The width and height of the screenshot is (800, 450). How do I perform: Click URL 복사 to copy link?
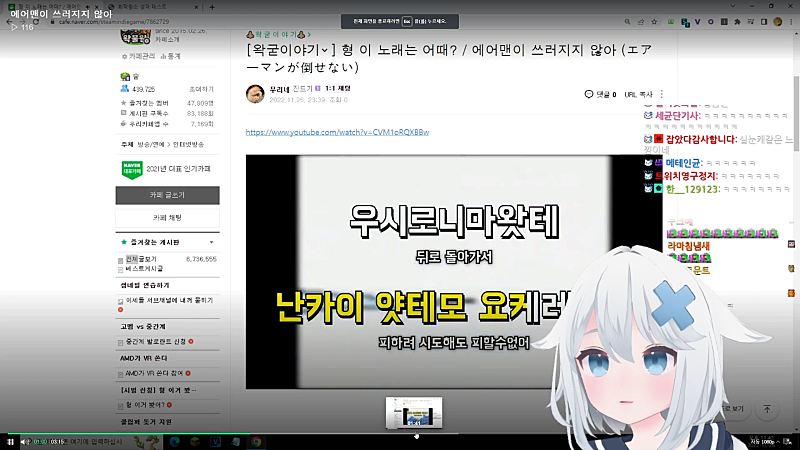point(638,94)
